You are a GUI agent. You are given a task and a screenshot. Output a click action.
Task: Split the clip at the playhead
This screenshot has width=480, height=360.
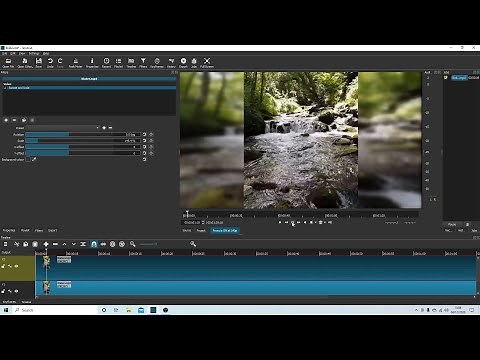pyautogui.click(x=83, y=244)
